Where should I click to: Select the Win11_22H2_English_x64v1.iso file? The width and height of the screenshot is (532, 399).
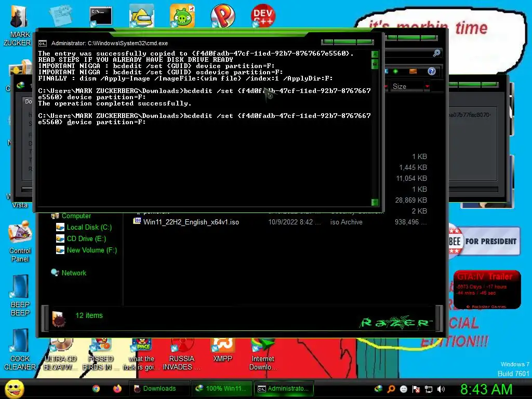191,222
